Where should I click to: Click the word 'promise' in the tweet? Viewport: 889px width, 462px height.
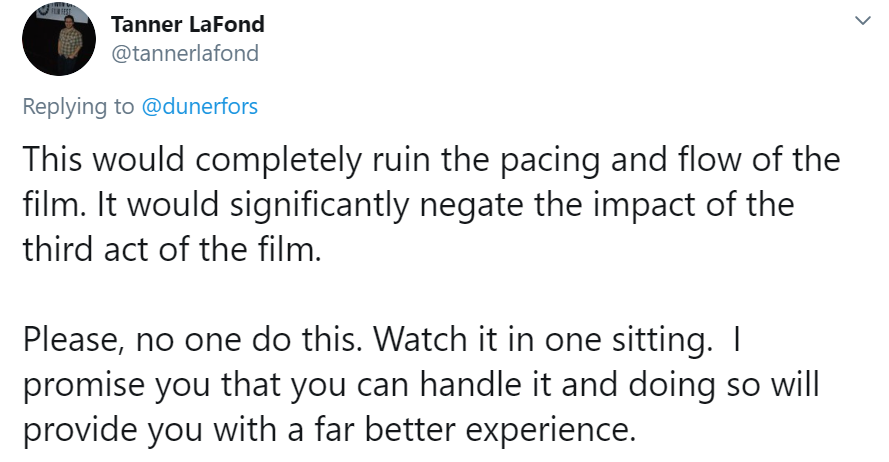tap(84, 385)
